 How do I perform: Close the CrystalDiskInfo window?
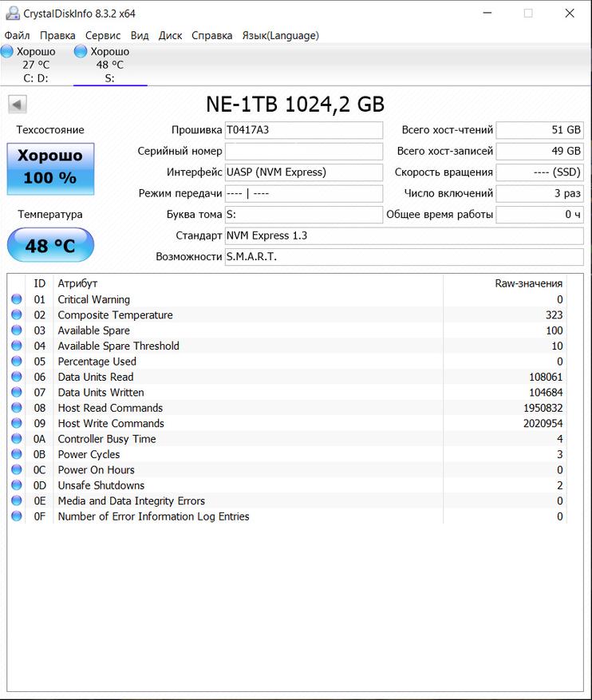[570, 13]
